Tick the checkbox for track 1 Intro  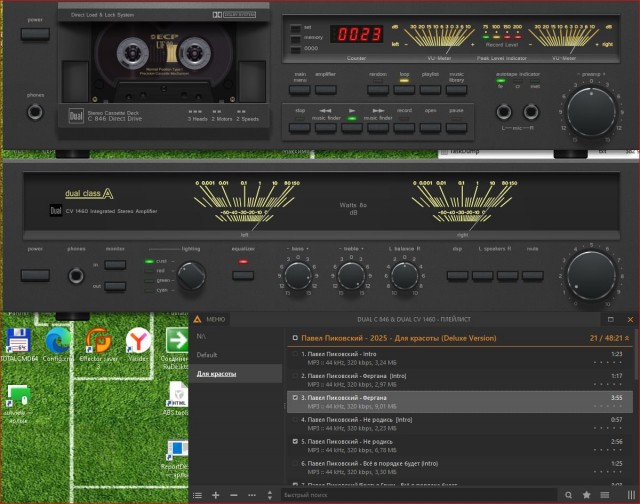(x=295, y=354)
